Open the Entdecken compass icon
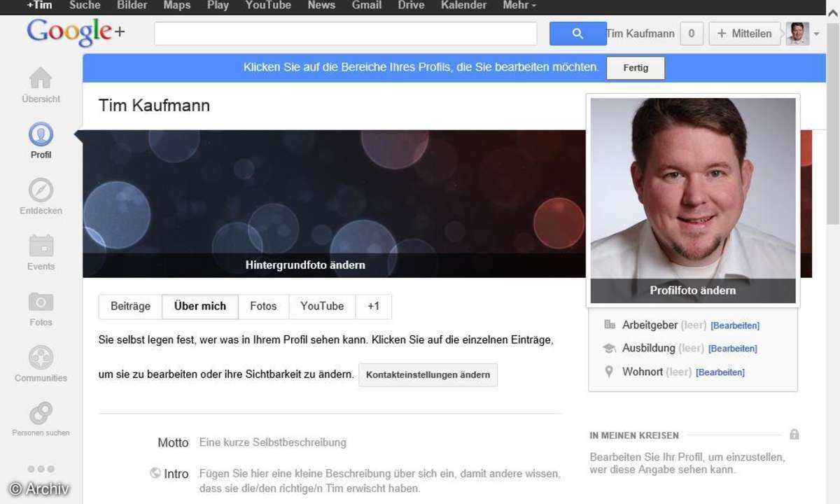840x504 pixels. coord(41,190)
